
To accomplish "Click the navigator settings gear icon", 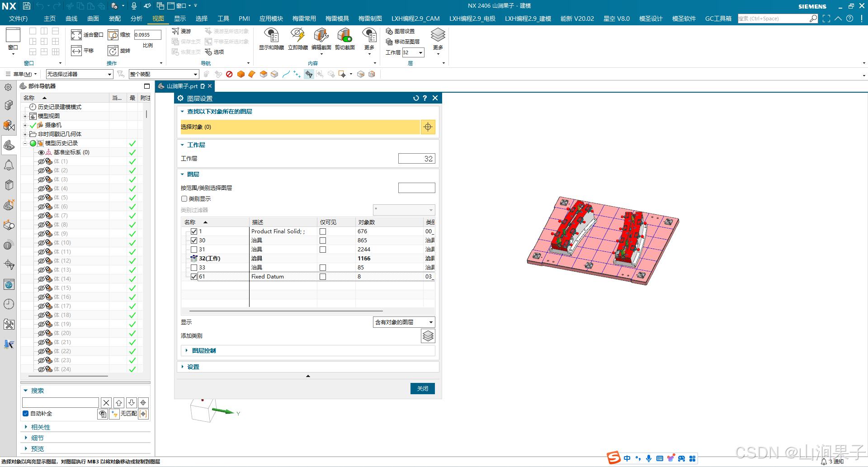I will coord(8,87).
